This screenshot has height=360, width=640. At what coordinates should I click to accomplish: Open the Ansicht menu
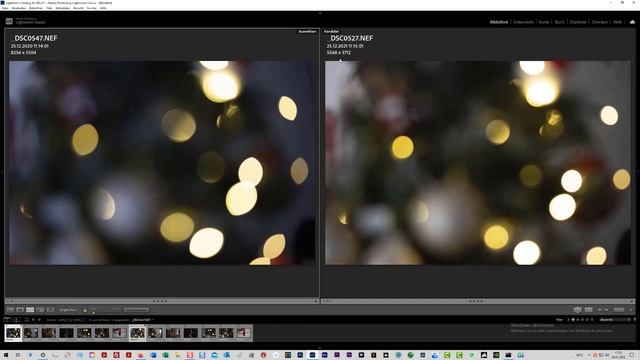point(78,8)
